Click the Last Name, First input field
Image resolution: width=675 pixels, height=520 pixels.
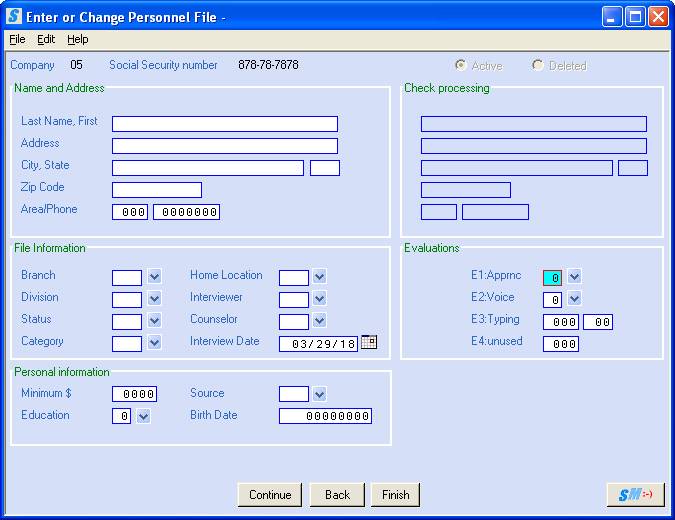coord(224,124)
